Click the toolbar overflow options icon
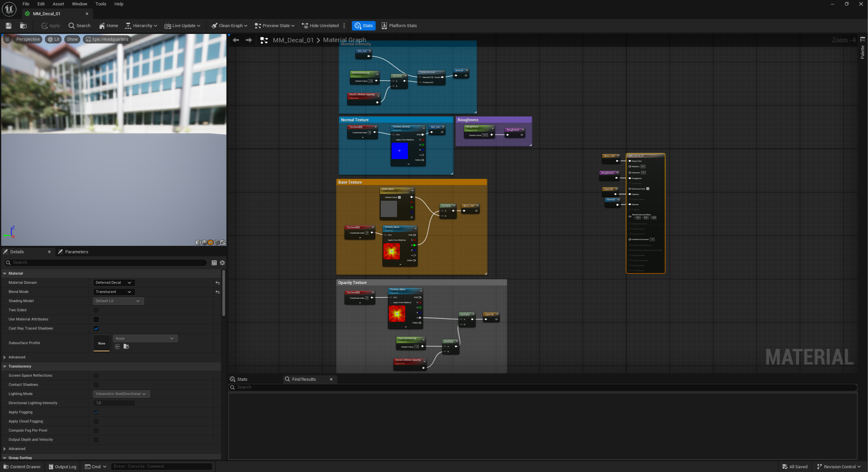 (344, 26)
